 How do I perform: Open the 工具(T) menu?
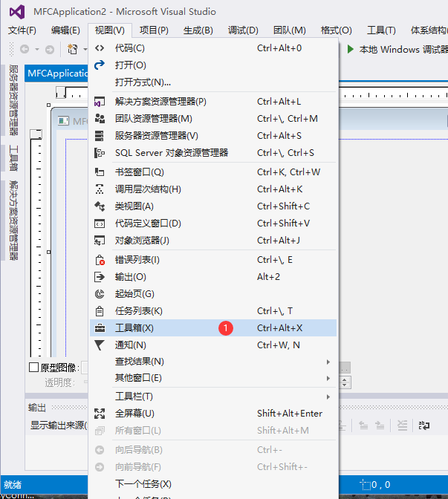tap(381, 30)
